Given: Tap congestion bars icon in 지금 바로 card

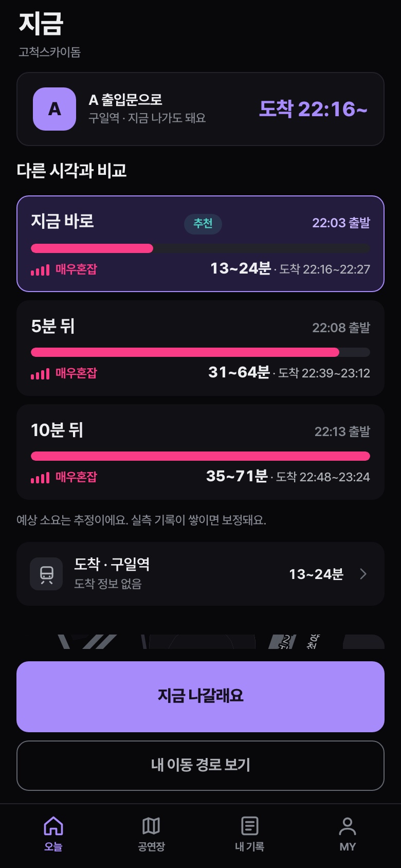Looking at the screenshot, I should point(40,269).
